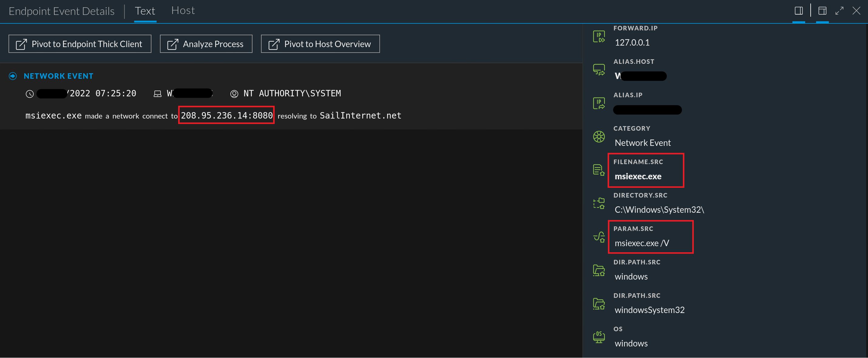Toggle the bottom panel layout view
The image size is (868, 358).
coord(822,11)
